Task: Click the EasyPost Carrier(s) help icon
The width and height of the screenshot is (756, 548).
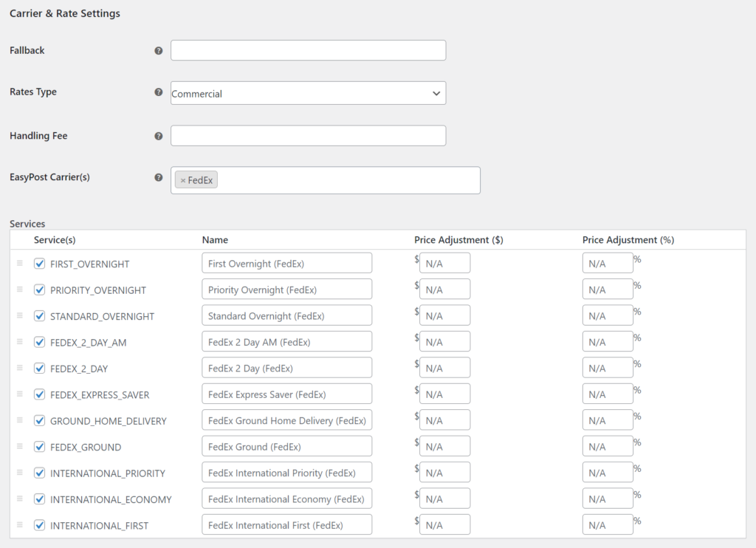Action: (158, 177)
